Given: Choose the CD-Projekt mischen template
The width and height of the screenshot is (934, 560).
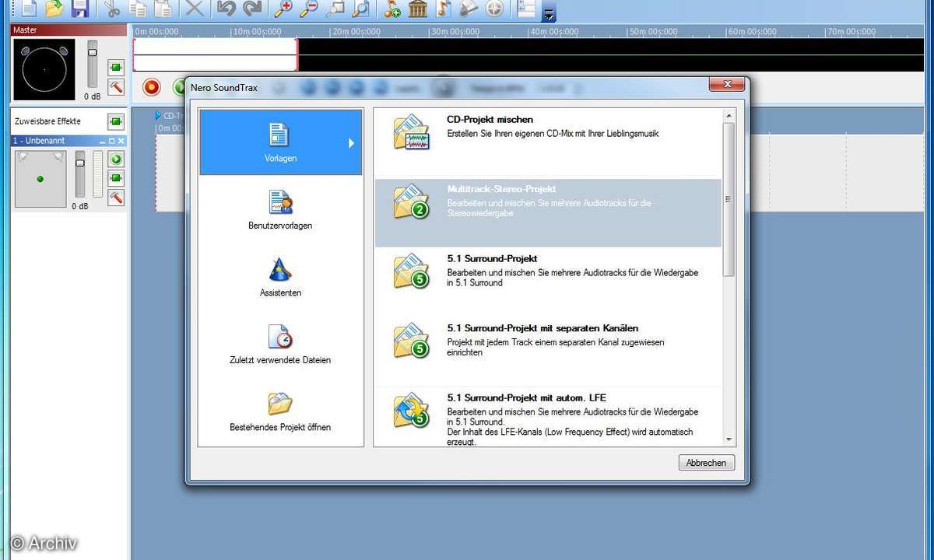Looking at the screenshot, I should pyautogui.click(x=548, y=143).
